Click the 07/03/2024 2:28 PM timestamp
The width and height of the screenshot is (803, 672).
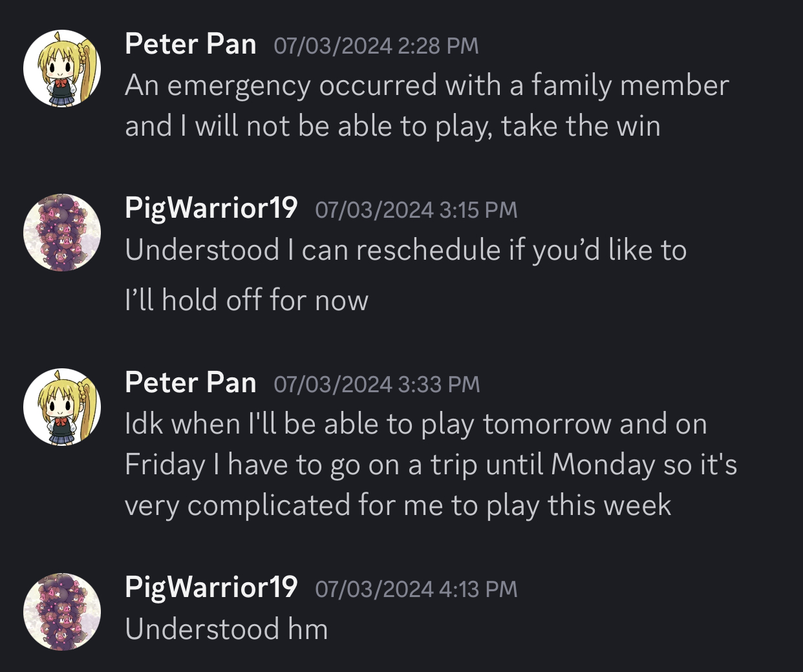click(376, 46)
